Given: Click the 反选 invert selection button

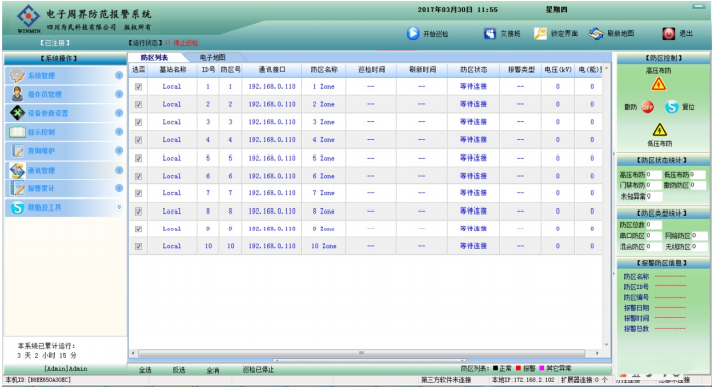Looking at the screenshot, I should pyautogui.click(x=179, y=370).
